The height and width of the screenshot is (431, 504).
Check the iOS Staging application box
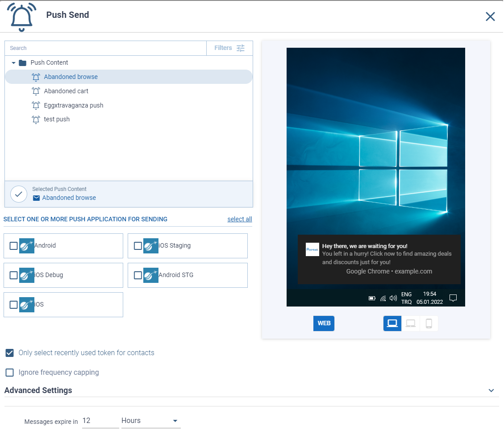[x=138, y=246]
